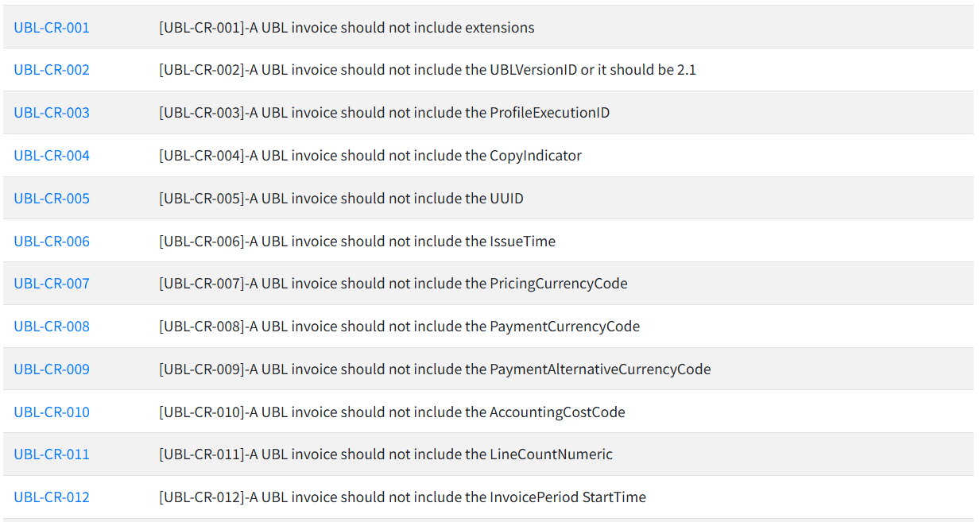Click the CopyIndicator rule description
The width and height of the screenshot is (980, 522).
point(370,156)
